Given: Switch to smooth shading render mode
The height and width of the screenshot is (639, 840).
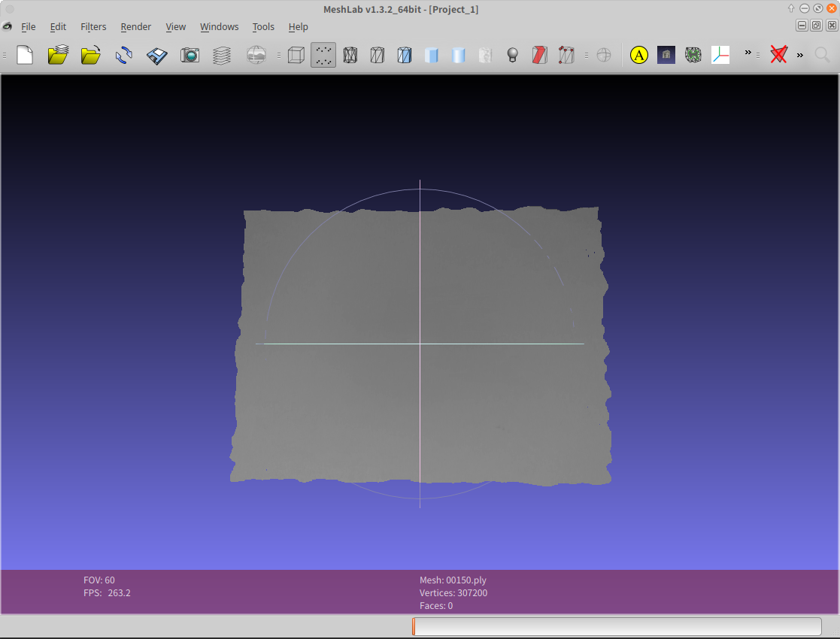Looking at the screenshot, I should point(459,55).
